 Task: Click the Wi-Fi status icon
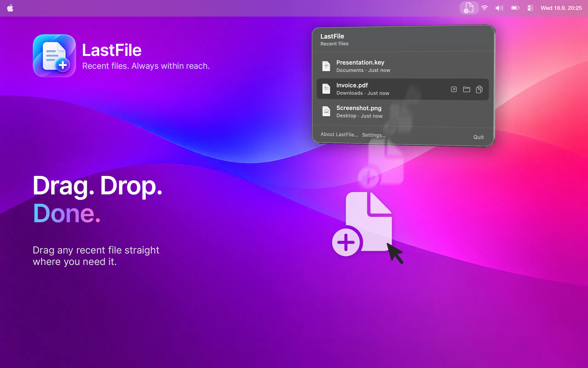[484, 8]
